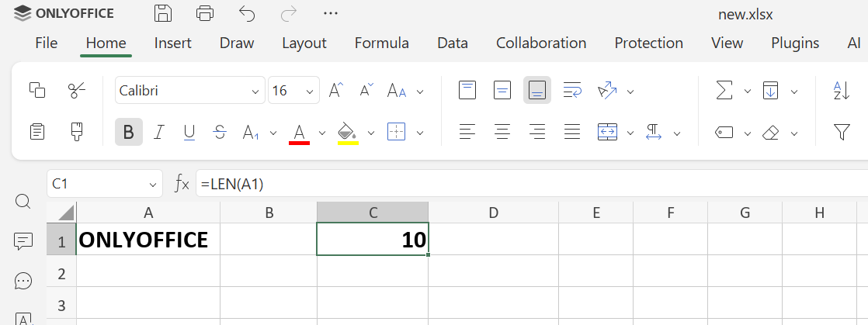Expand the Merge and center dropdown arrow
Image resolution: width=868 pixels, height=325 pixels.
coord(630,133)
